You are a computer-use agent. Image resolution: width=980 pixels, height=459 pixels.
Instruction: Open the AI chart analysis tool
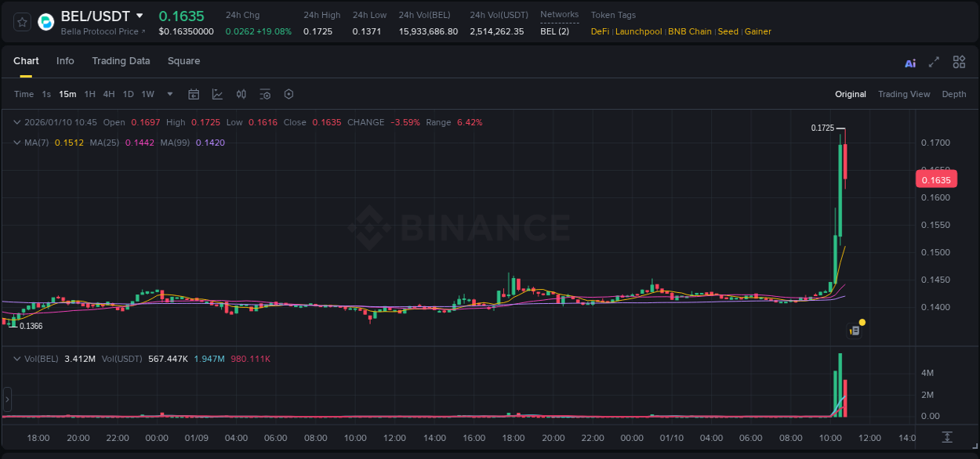tap(909, 62)
